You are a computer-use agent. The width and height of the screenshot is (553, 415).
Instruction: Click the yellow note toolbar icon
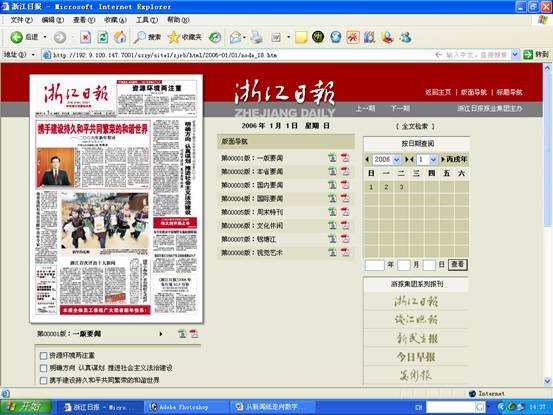(301, 37)
